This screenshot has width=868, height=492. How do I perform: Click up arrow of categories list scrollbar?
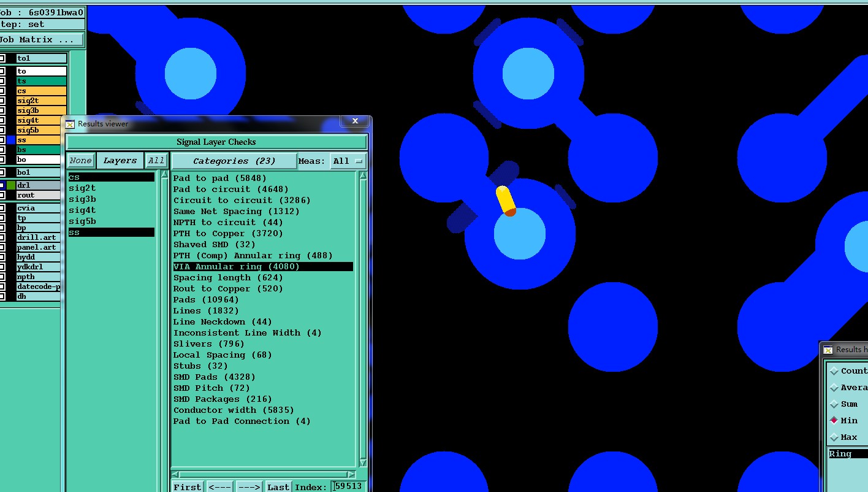tap(362, 176)
